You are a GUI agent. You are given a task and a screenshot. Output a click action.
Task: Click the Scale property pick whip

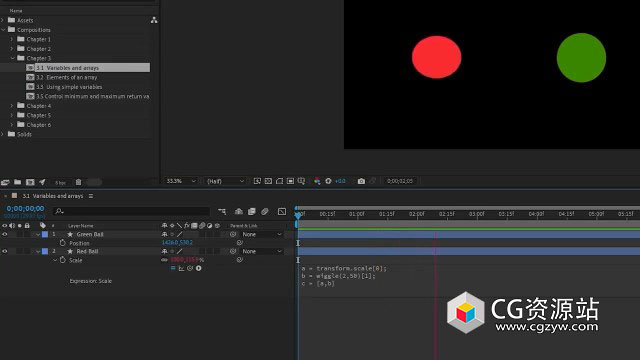pyautogui.click(x=240, y=260)
